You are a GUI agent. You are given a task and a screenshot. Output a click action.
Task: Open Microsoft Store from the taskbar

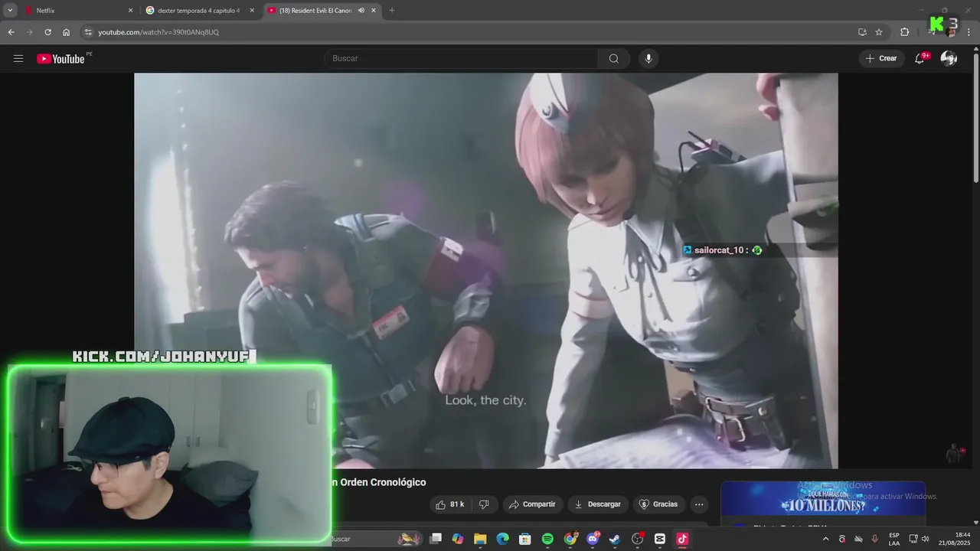pos(525,539)
